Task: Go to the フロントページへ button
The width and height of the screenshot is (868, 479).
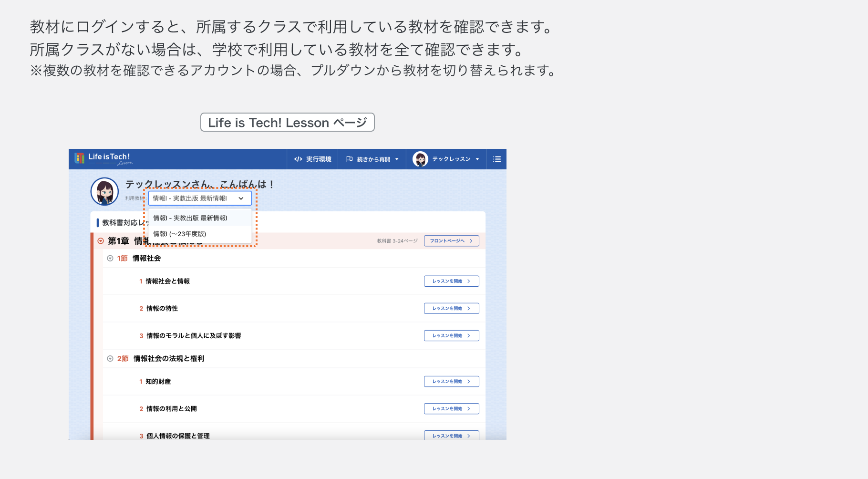Action: coord(451,241)
